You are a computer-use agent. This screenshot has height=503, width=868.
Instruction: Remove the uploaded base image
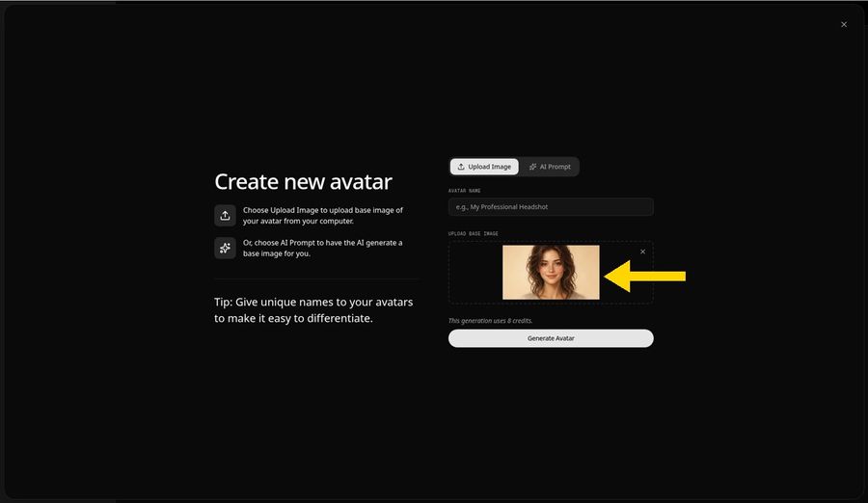(x=642, y=251)
